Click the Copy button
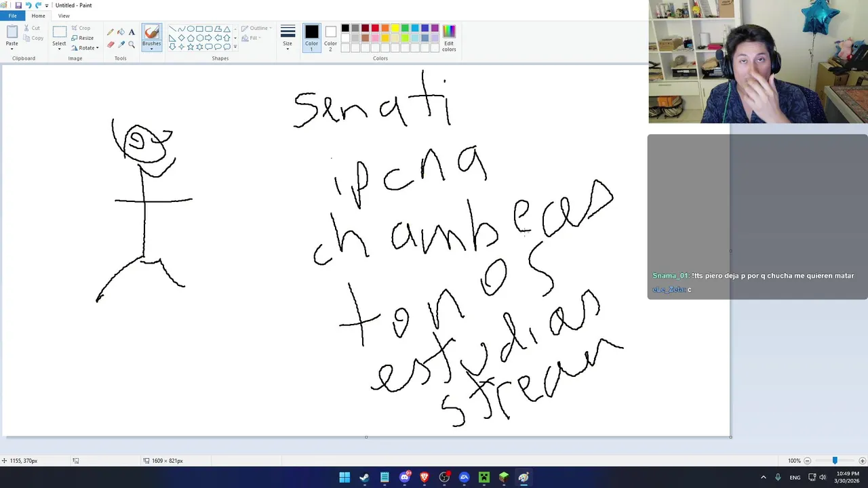Viewport: 868px width, 488px height. tap(33, 38)
